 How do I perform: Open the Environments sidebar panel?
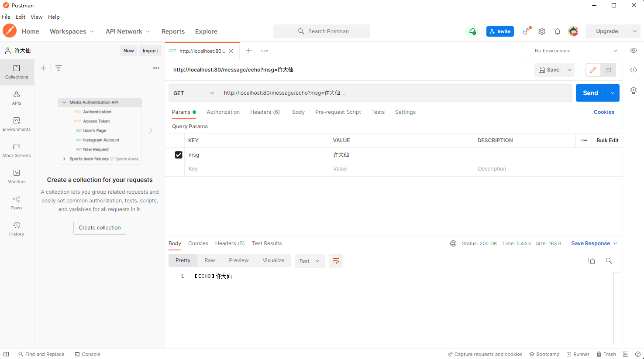click(x=17, y=124)
